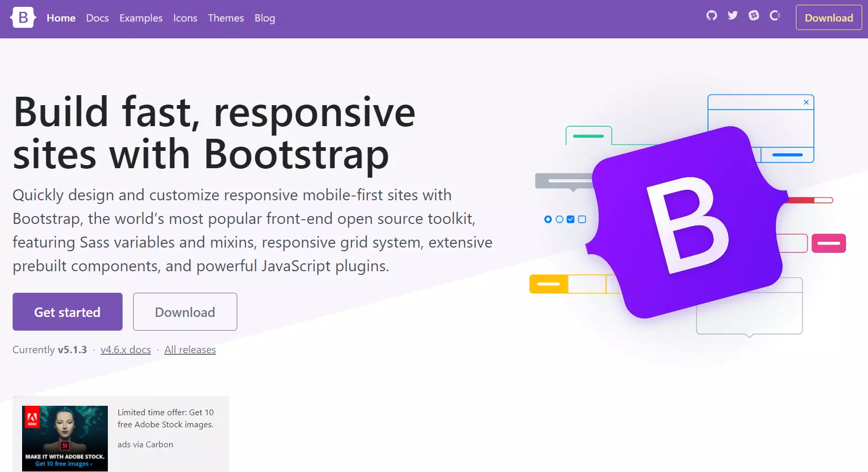Click the 'ads via Carbon' link
This screenshot has width=868, height=472.
[145, 444]
